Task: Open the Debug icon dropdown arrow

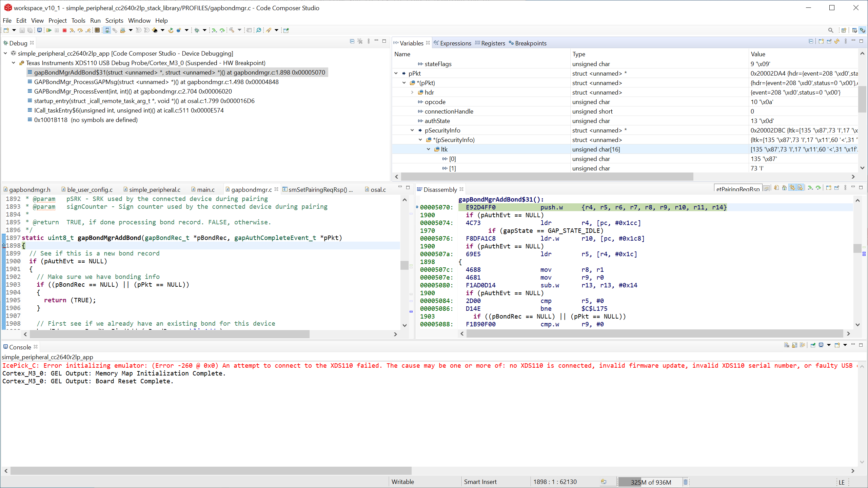Action: [x=205, y=30]
